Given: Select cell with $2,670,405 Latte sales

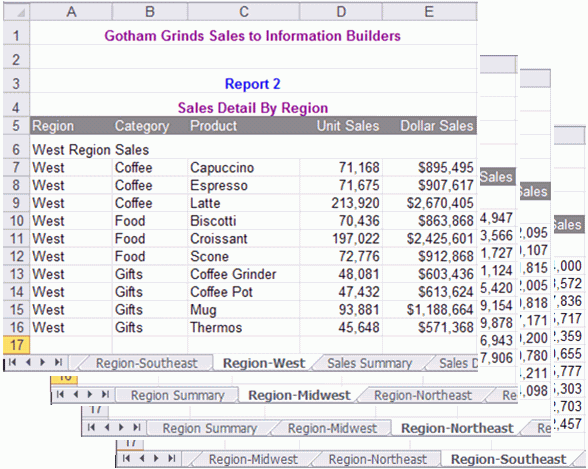Looking at the screenshot, I should pyautogui.click(x=430, y=203).
